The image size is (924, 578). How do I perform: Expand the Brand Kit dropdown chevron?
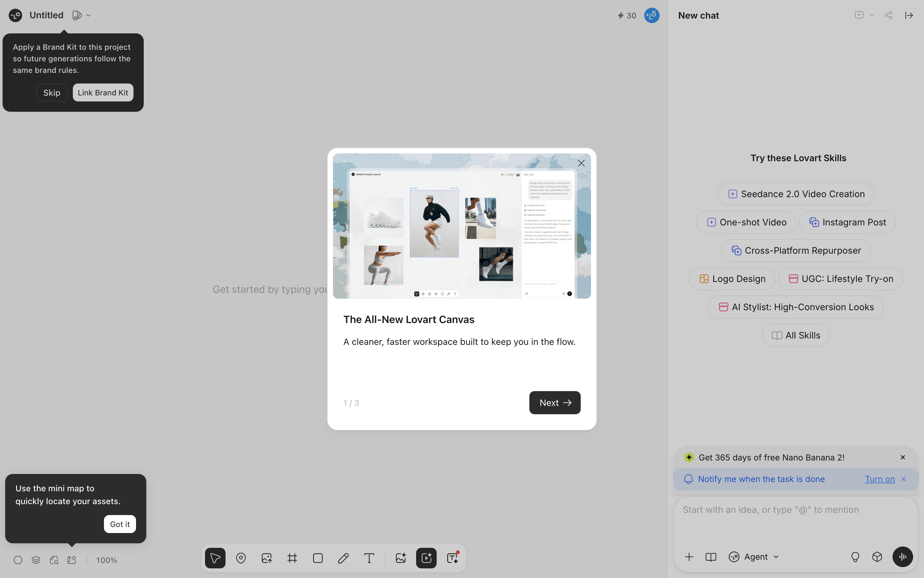(x=89, y=15)
